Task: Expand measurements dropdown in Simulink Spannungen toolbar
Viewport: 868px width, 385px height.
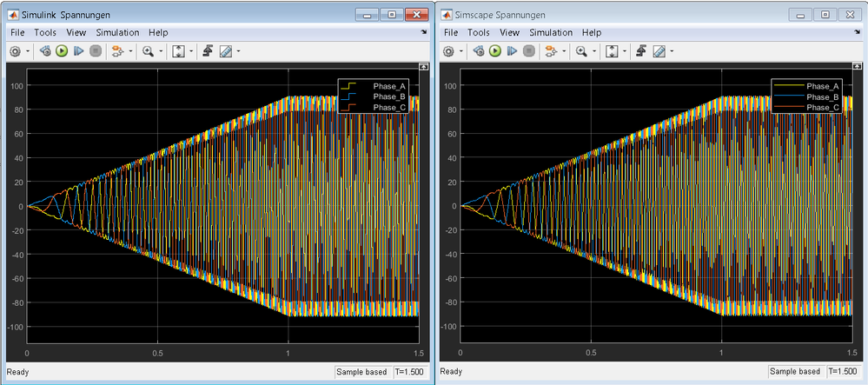Action: pyautogui.click(x=239, y=51)
